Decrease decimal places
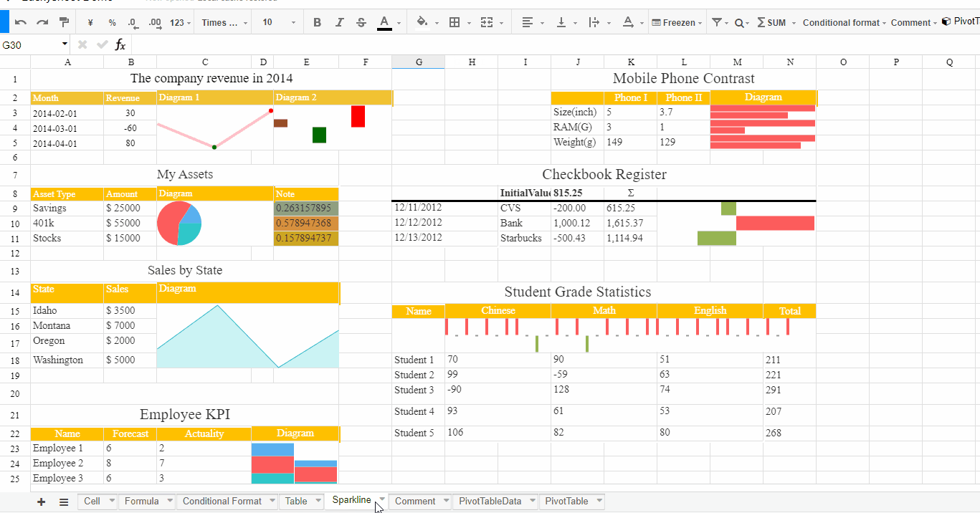The image size is (980, 513). [133, 23]
